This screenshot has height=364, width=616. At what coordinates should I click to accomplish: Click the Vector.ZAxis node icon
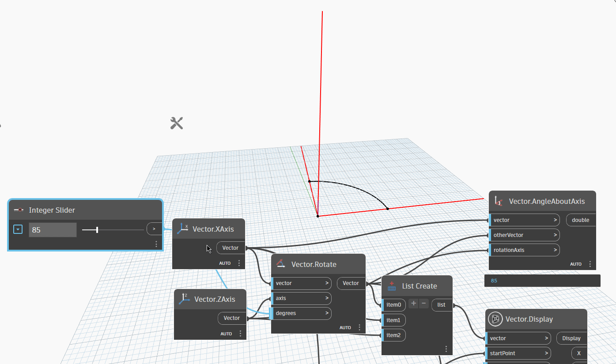184,299
